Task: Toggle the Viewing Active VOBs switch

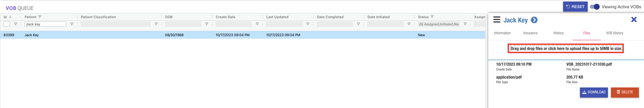Action: [594, 7]
